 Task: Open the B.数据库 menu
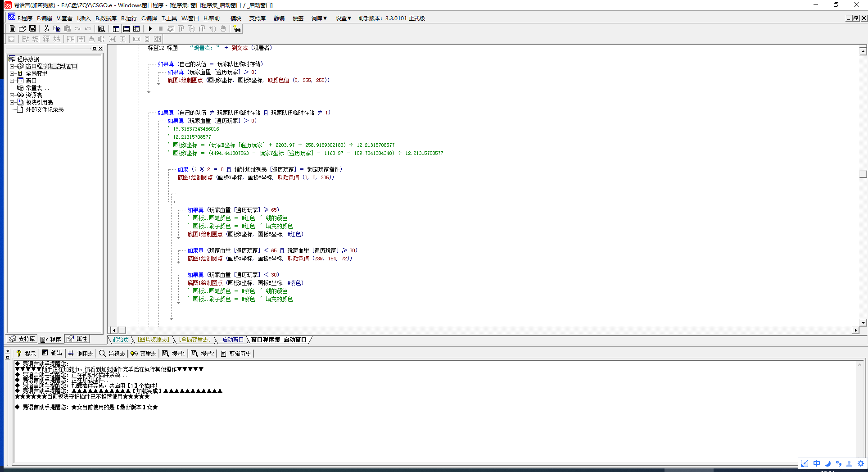pos(106,18)
